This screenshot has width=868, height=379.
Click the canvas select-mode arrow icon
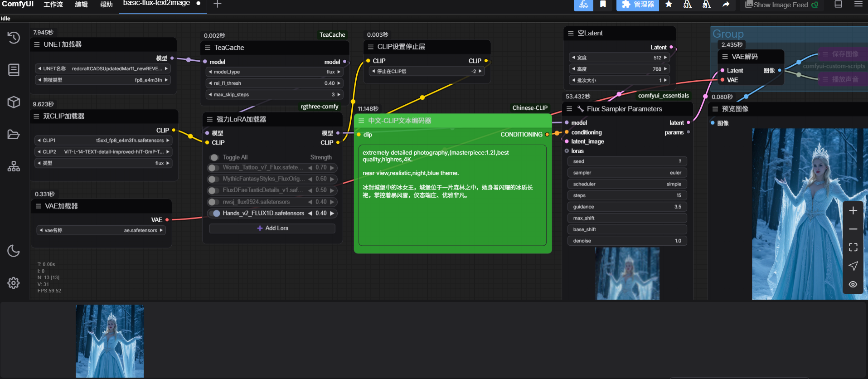pyautogui.click(x=853, y=266)
